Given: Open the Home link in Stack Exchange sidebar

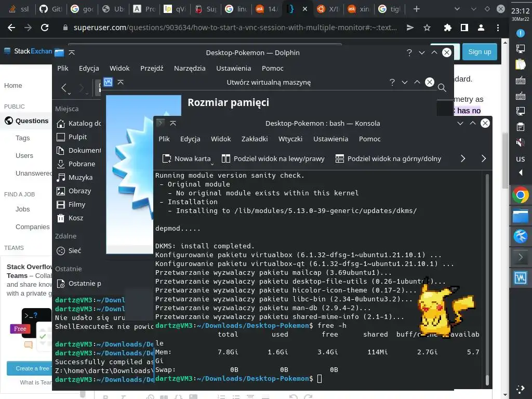Looking at the screenshot, I should click(13, 86).
